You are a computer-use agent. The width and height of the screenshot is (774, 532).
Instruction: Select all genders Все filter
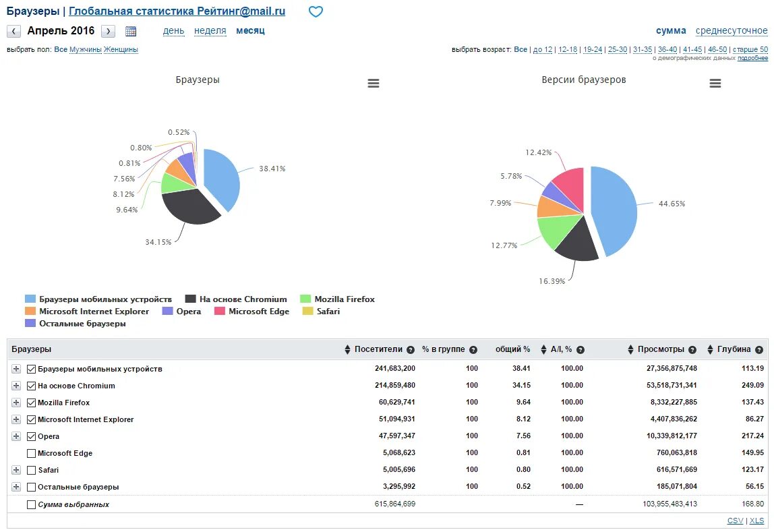pos(61,49)
